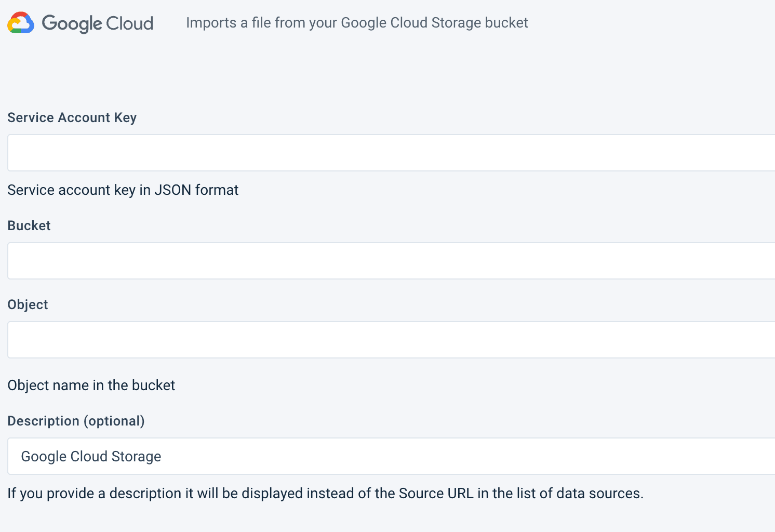Click the Bucket field label
Viewport: 775px width, 532px height.
coord(29,225)
